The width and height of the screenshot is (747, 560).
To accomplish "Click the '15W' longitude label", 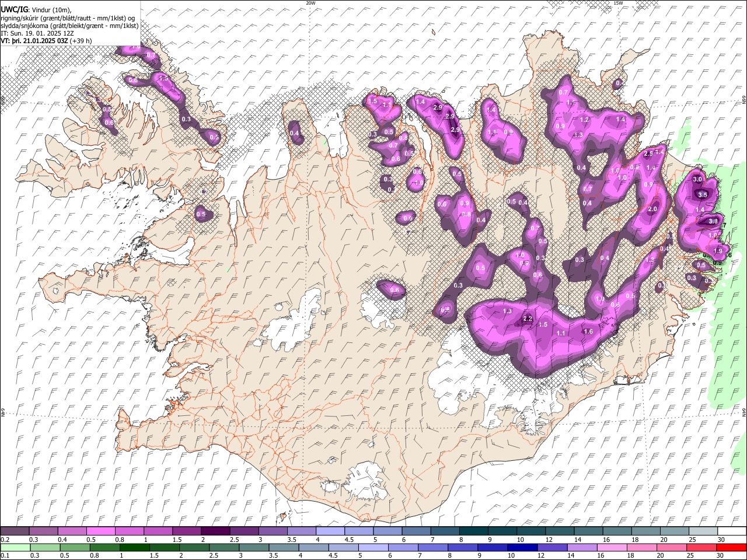I will tap(618, 3).
